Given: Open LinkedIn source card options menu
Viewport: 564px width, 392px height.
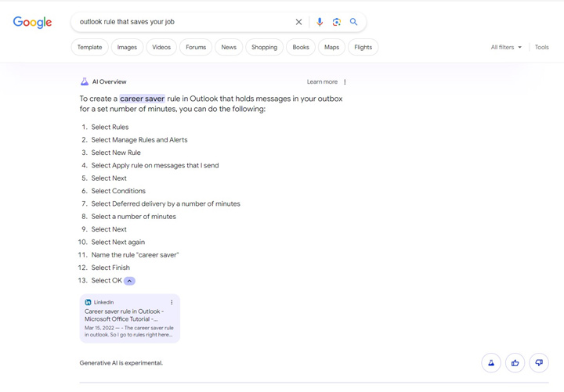Looking at the screenshot, I should tap(172, 302).
